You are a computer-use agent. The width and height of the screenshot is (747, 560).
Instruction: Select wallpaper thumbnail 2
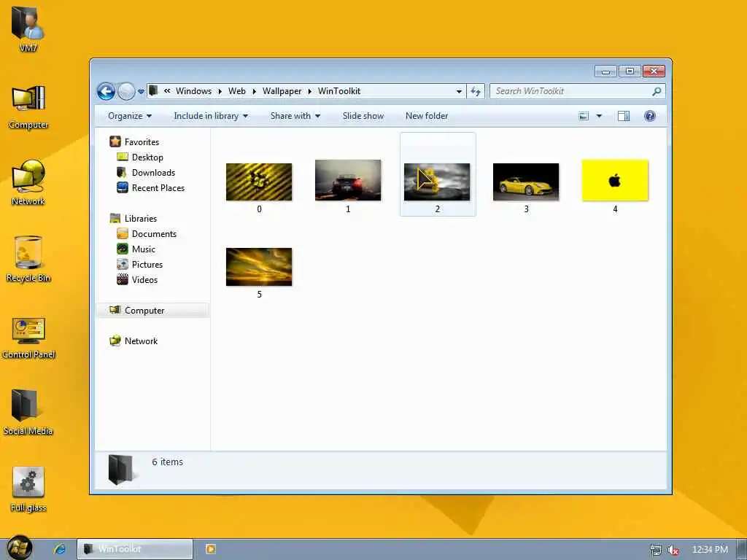point(437,182)
